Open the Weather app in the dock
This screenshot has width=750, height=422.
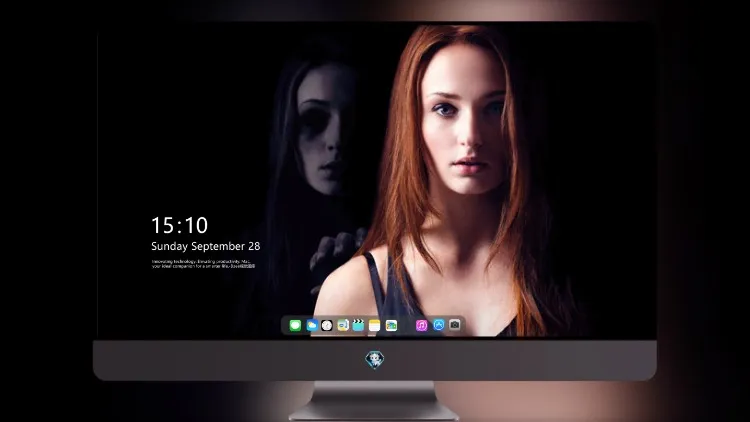point(312,326)
